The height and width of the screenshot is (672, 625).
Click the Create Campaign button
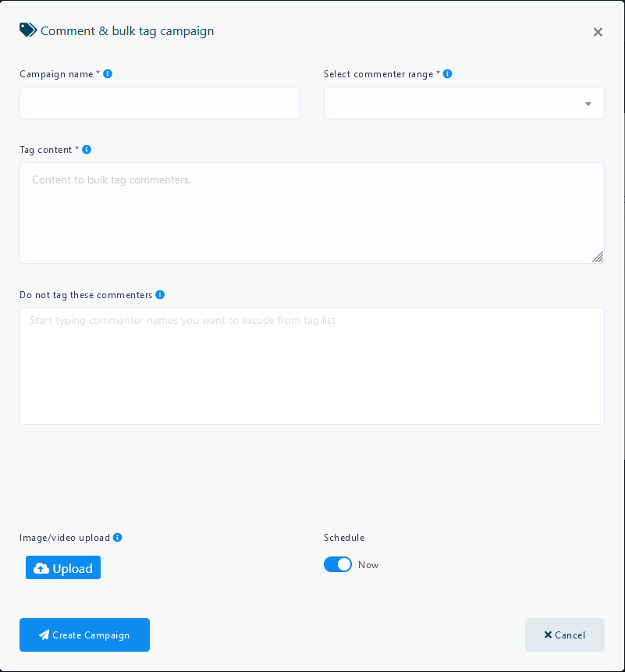(84, 635)
